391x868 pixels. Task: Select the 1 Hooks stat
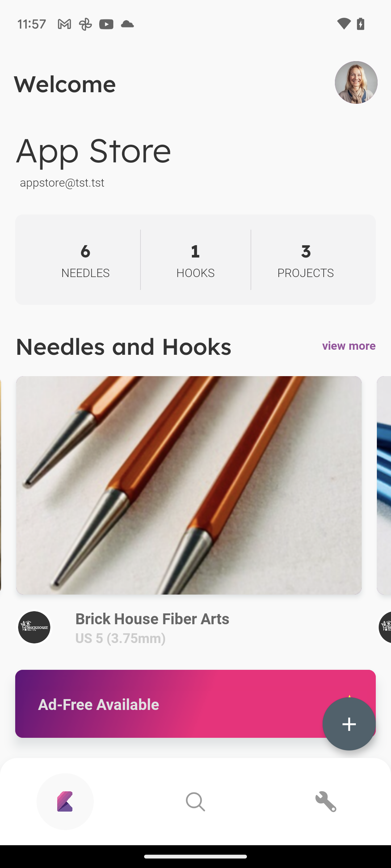[195, 260]
